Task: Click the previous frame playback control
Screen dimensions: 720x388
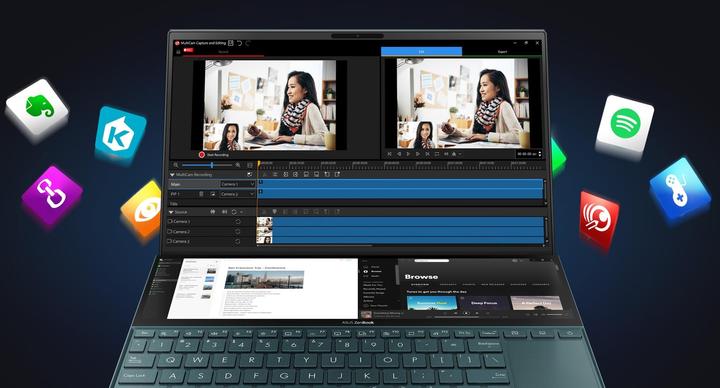Action: 399,154
